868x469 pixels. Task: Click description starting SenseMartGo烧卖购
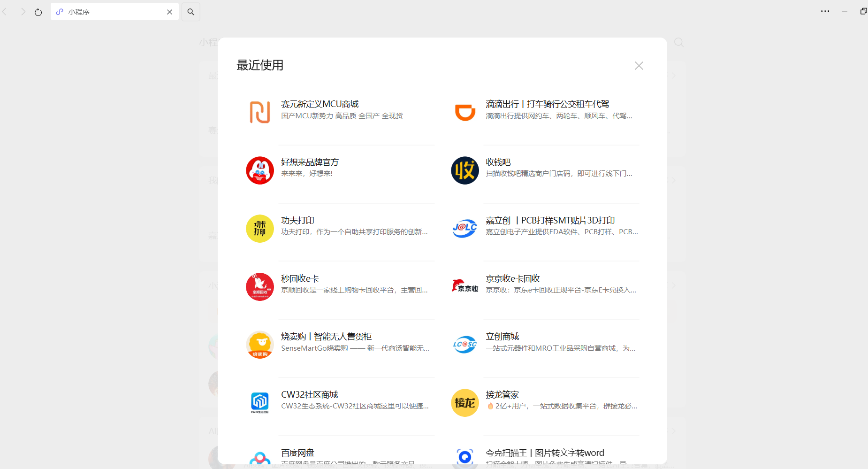[355, 348]
